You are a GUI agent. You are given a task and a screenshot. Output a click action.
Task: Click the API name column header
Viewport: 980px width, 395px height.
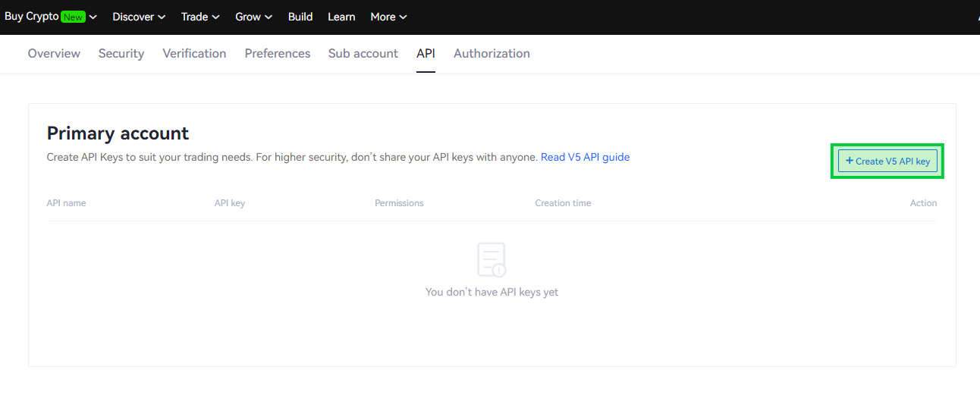click(67, 203)
